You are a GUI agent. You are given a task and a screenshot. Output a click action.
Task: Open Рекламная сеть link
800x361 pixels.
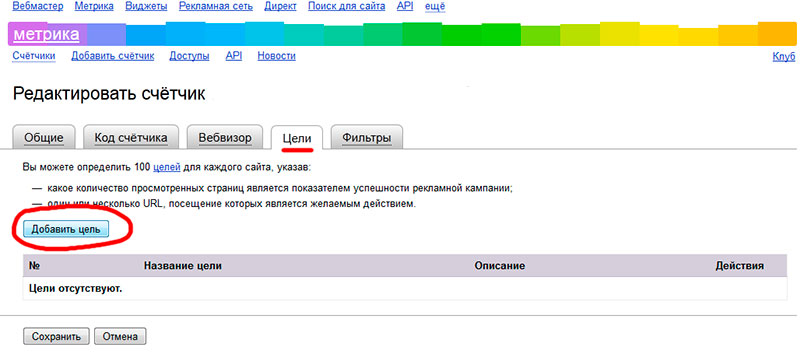point(216,7)
